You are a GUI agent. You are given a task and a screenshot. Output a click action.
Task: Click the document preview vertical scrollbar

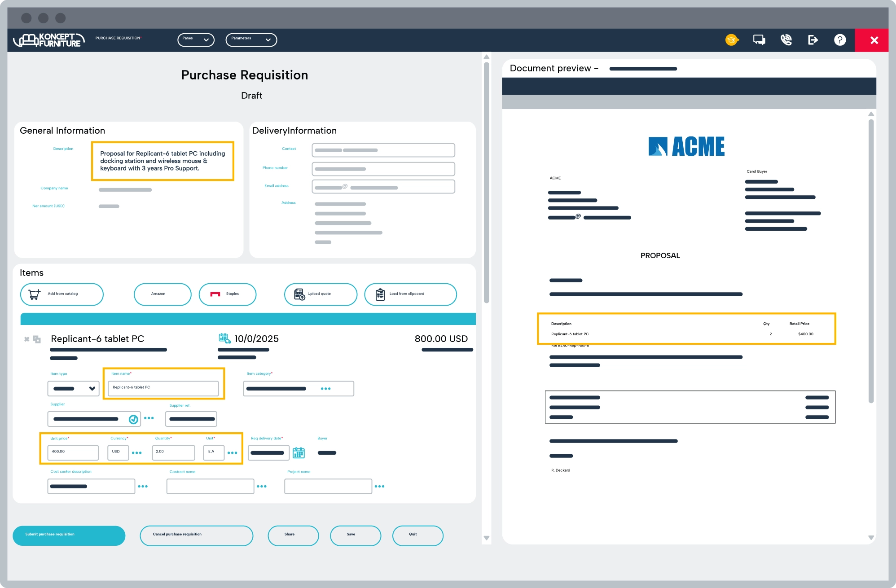871,260
